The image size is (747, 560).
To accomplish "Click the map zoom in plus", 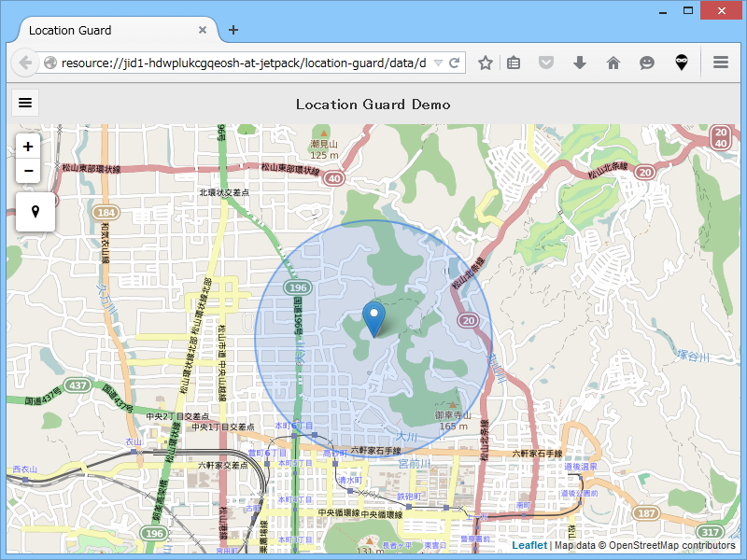I will click(x=28, y=147).
